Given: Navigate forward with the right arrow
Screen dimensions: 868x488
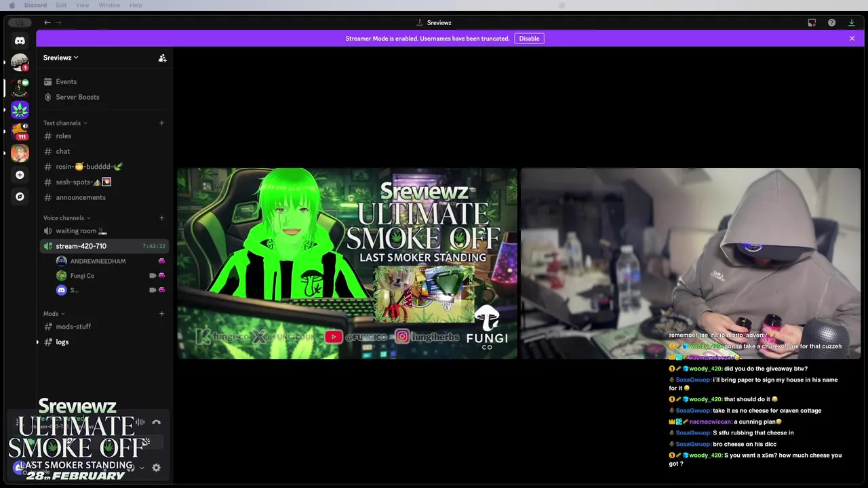Looking at the screenshot, I should (58, 22).
